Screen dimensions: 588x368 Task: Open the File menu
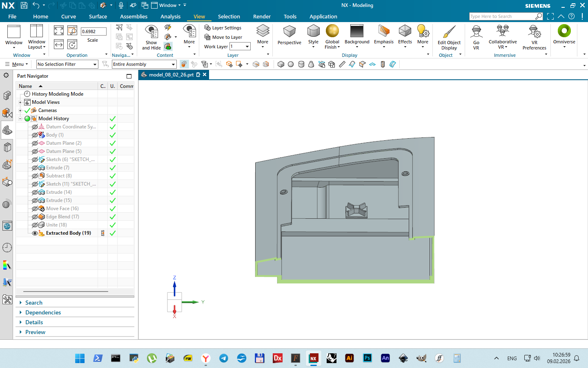coord(12,16)
